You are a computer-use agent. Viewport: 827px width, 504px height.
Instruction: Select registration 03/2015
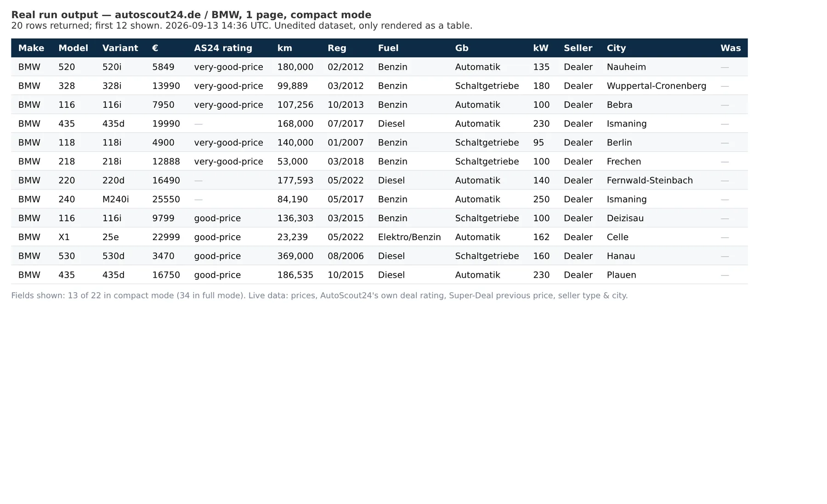346,218
